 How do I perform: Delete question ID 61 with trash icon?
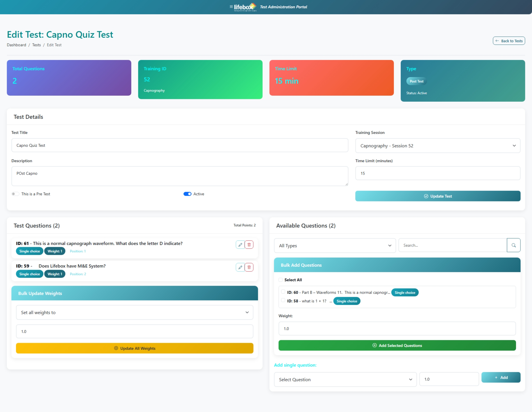point(249,245)
